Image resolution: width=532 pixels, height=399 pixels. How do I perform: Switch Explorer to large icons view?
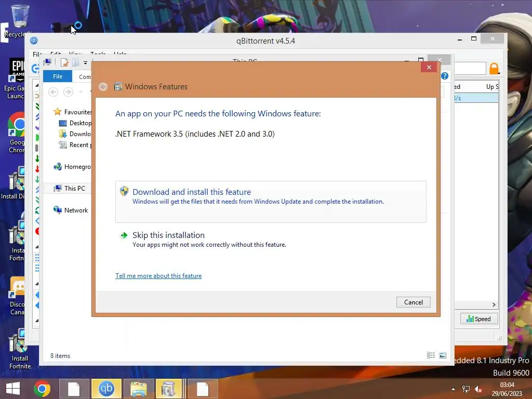coord(443,355)
